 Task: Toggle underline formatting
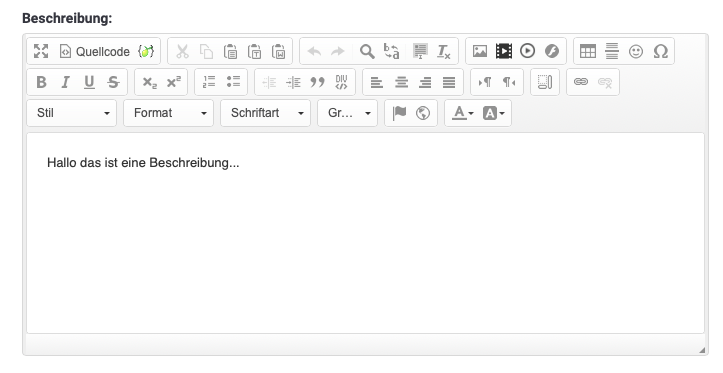(x=89, y=82)
